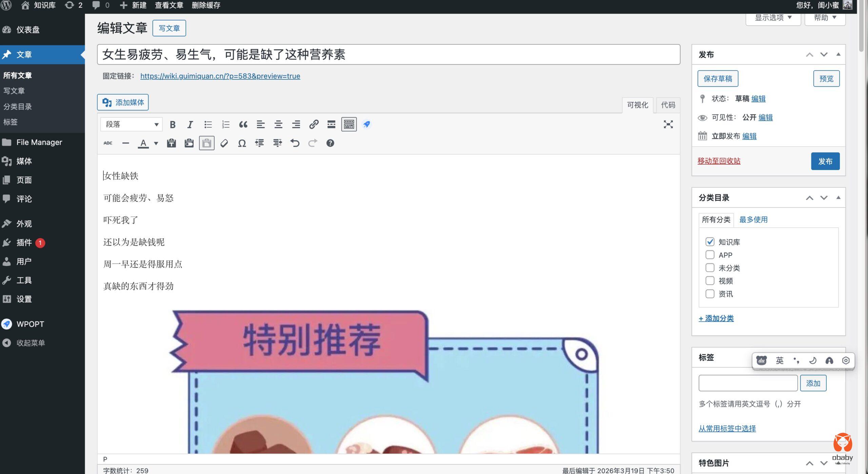Click the 移动至回收站 trash link

(x=719, y=161)
